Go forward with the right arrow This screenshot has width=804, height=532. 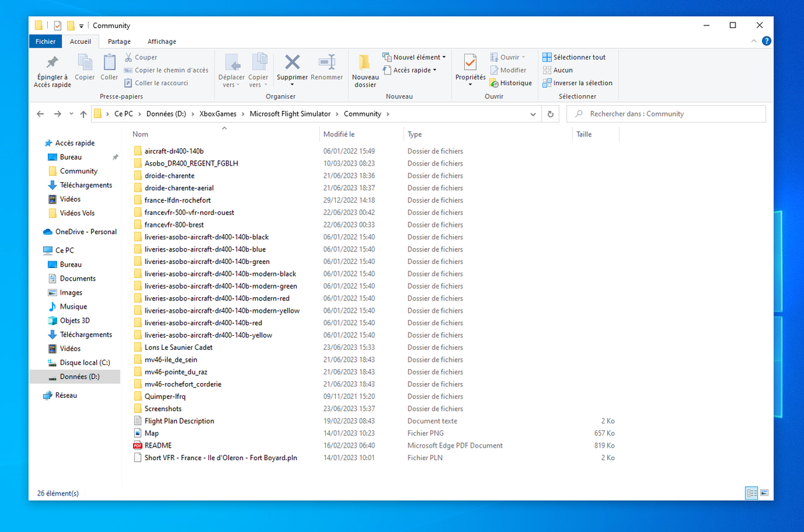point(57,114)
